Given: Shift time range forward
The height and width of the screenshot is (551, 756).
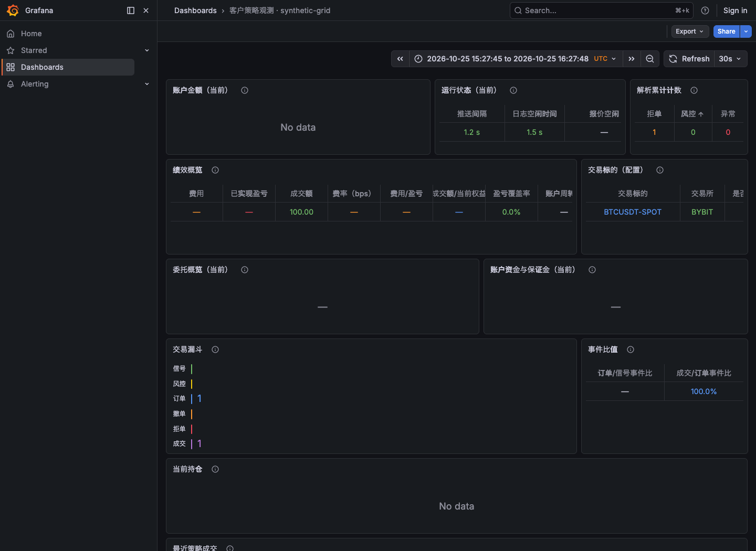Looking at the screenshot, I should (x=632, y=59).
